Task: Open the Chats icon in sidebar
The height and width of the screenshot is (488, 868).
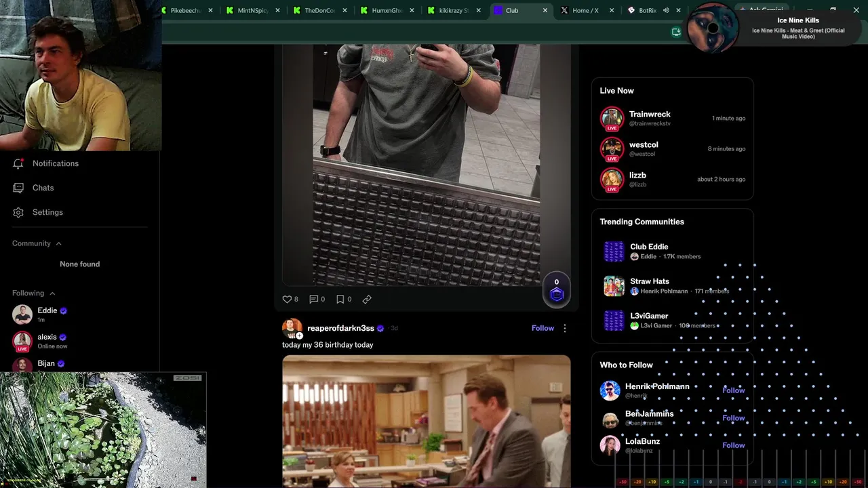Action: click(x=18, y=188)
